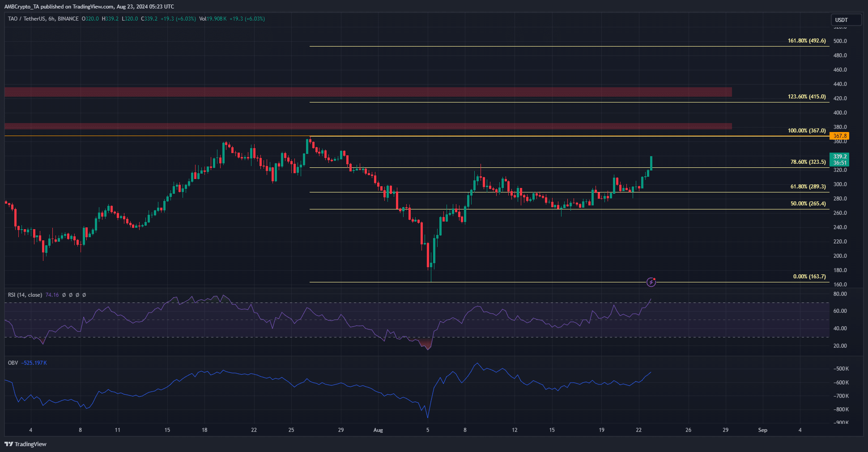Click the latest green candle at 339
The width and height of the screenshot is (868, 452).
[651, 163]
